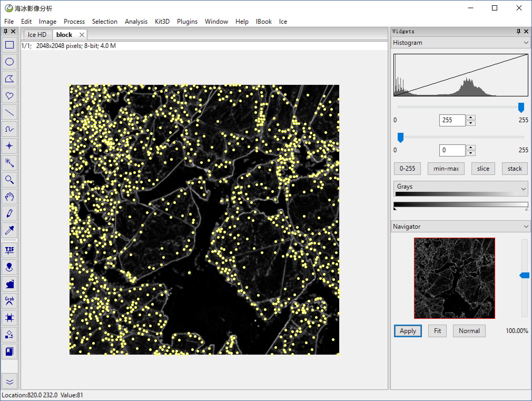Viewport: 532px width, 401px height.
Task: Select the magic wand tool
Action: pos(9,163)
